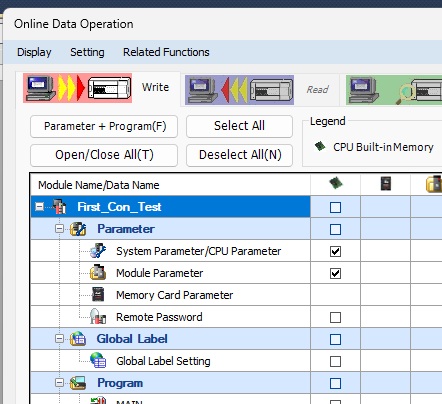Image resolution: width=442 pixels, height=404 pixels.
Task: Check the Remote Password checkbox
Action: pos(335,317)
